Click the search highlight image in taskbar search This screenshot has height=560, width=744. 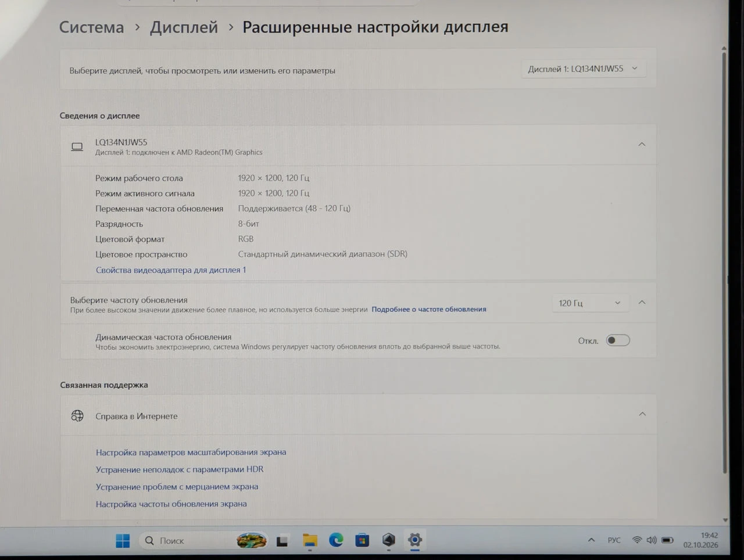click(252, 541)
